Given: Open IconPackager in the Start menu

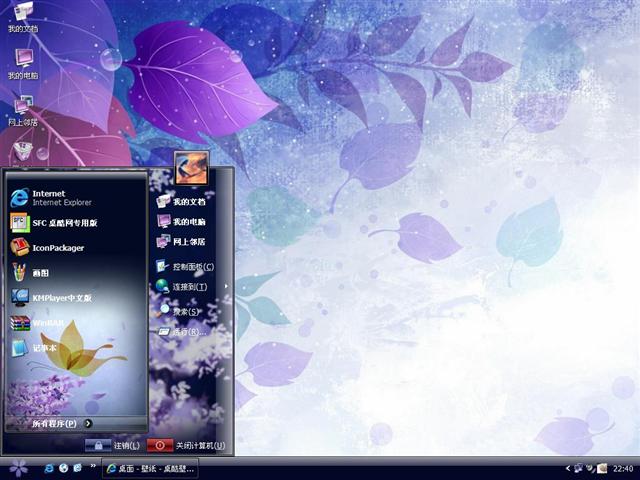Looking at the screenshot, I should click(58, 247).
